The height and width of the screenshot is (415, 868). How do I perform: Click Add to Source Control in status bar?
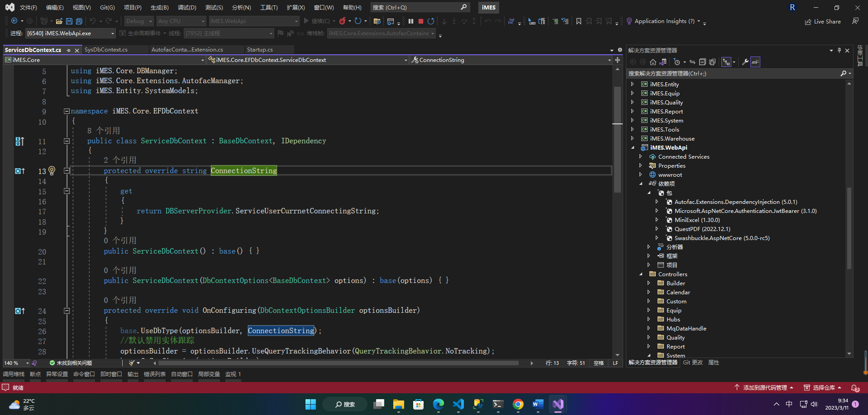point(764,387)
